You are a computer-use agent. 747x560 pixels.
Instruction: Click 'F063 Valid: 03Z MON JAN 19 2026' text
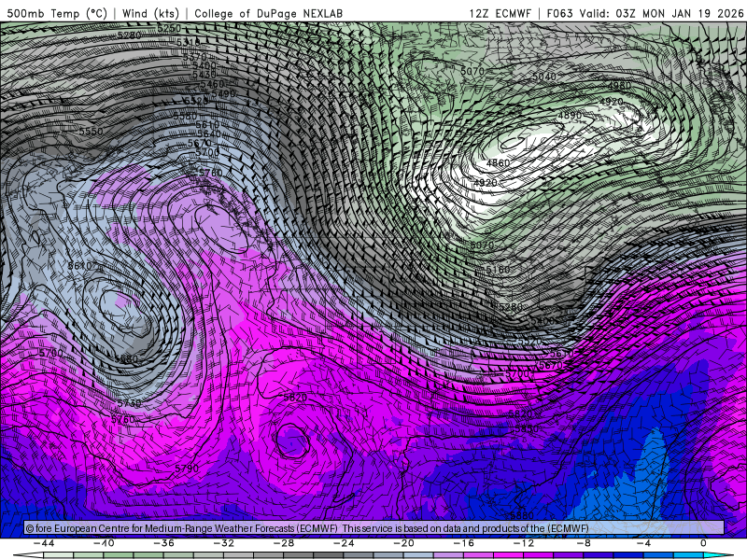pos(645,13)
